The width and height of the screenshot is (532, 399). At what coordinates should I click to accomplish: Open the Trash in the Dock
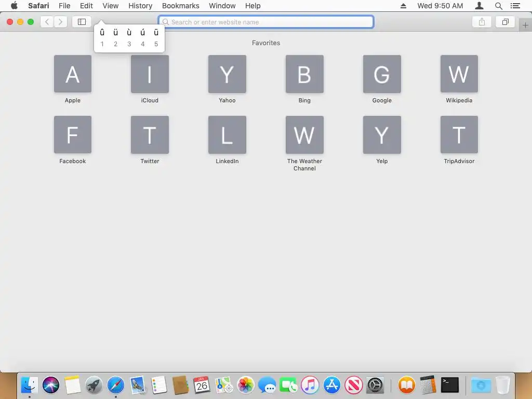502,385
